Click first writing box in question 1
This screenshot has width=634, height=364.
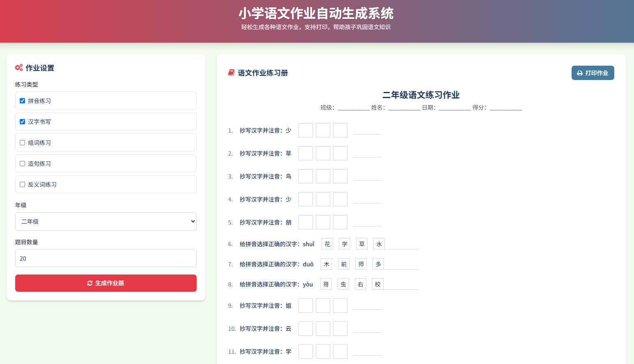coord(306,130)
